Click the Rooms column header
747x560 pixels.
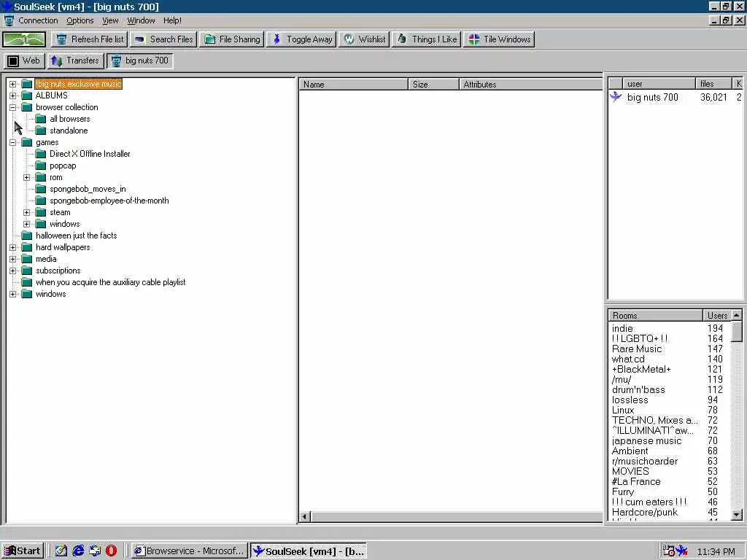pyautogui.click(x=655, y=315)
